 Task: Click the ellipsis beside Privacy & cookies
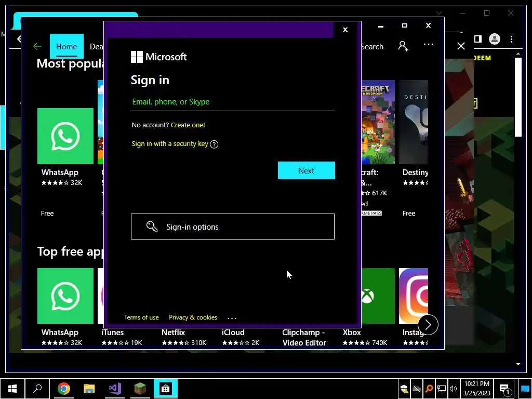(232, 318)
